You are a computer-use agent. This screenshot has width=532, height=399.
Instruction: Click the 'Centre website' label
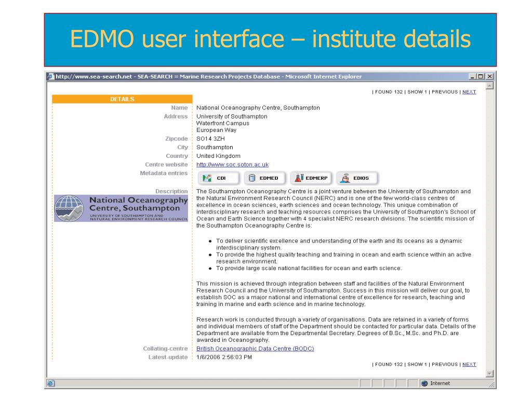pyautogui.click(x=166, y=165)
